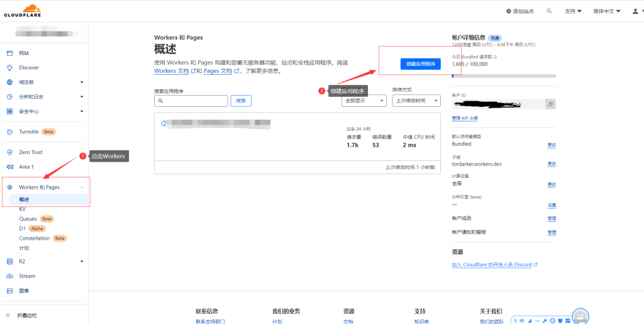Click the 安全中心 icon
Screen dimensions: 644x324
tap(10, 111)
